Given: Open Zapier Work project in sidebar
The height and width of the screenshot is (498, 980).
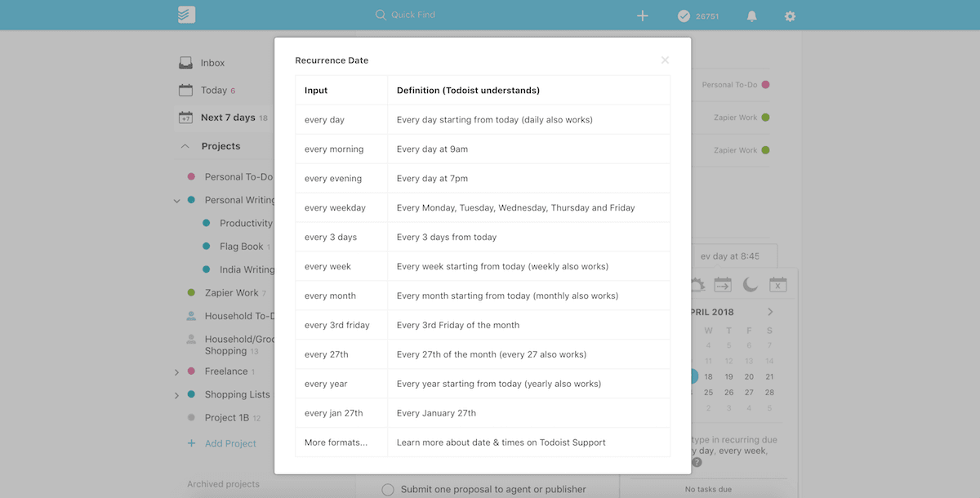Looking at the screenshot, I should coord(232,293).
